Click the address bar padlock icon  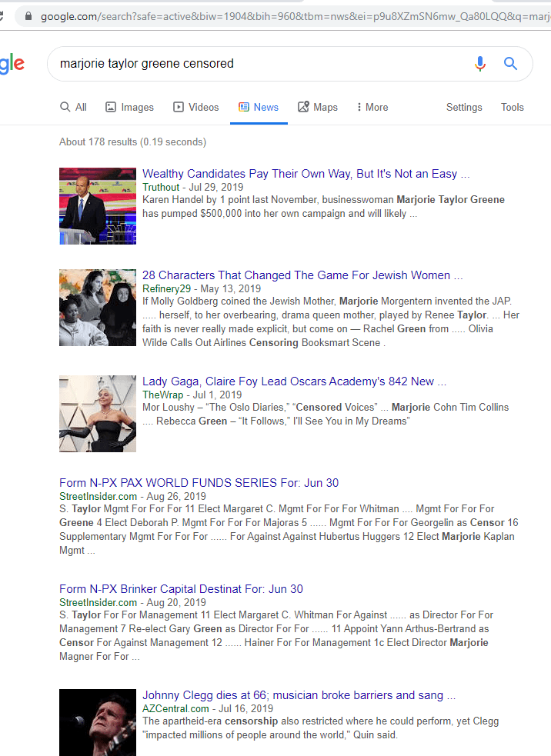click(x=28, y=16)
